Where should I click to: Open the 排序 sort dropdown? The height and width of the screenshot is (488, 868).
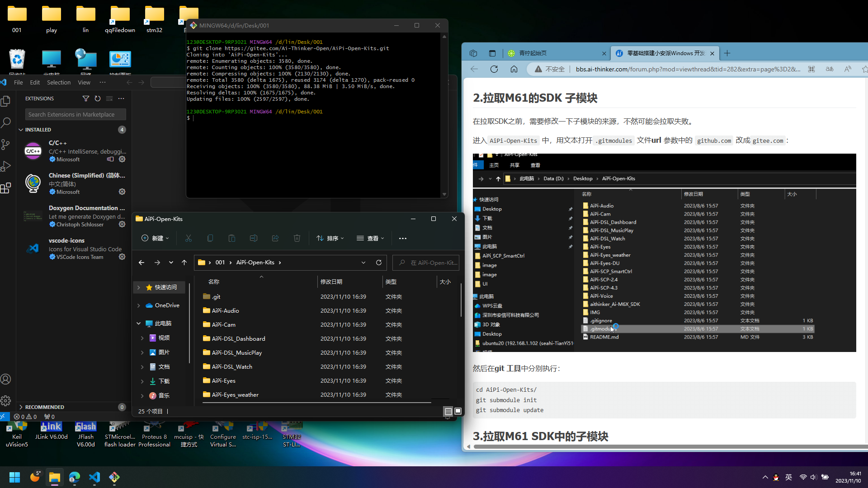click(x=330, y=238)
